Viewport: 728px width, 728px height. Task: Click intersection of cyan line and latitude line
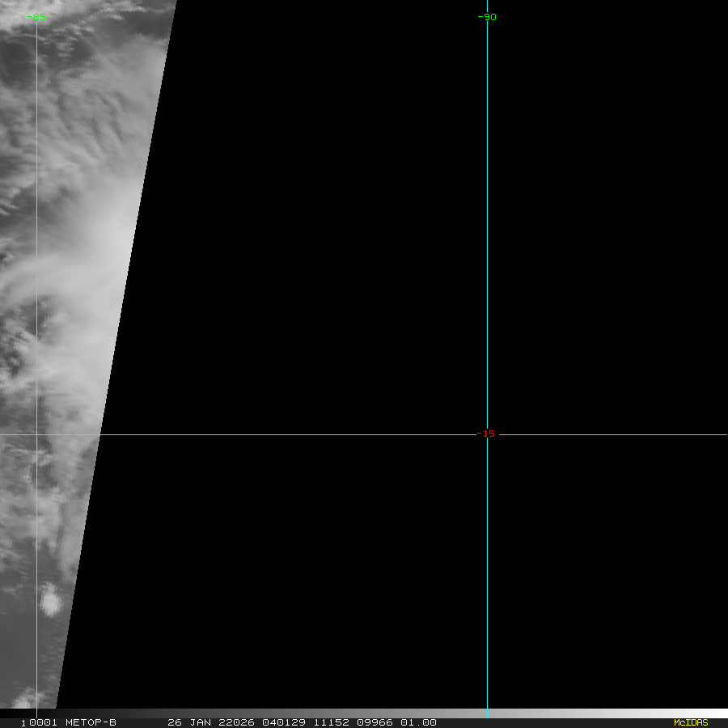coord(487,434)
